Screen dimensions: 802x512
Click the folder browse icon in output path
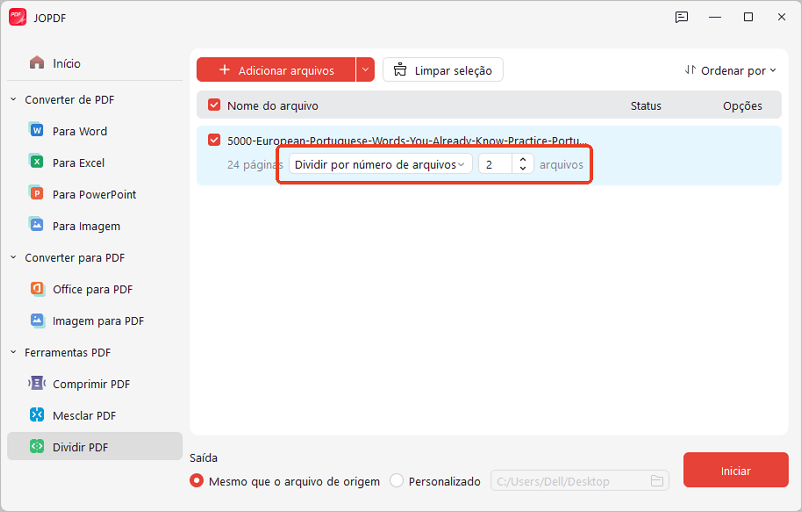point(657,481)
